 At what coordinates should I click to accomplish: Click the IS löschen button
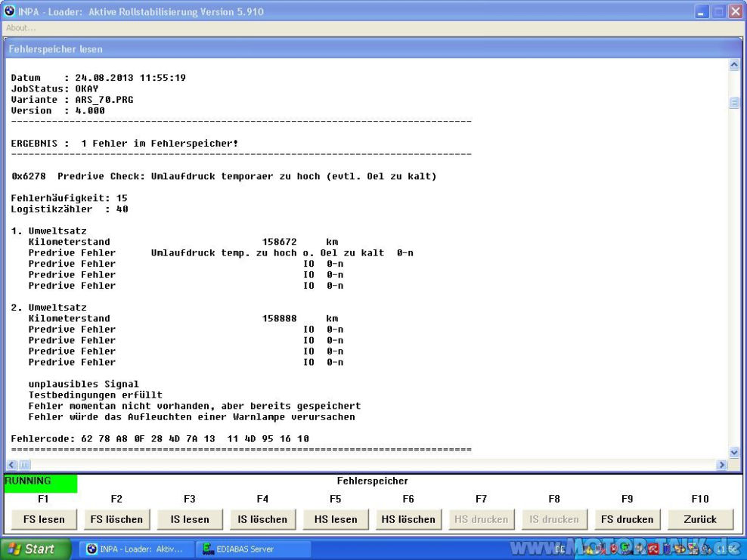262,519
